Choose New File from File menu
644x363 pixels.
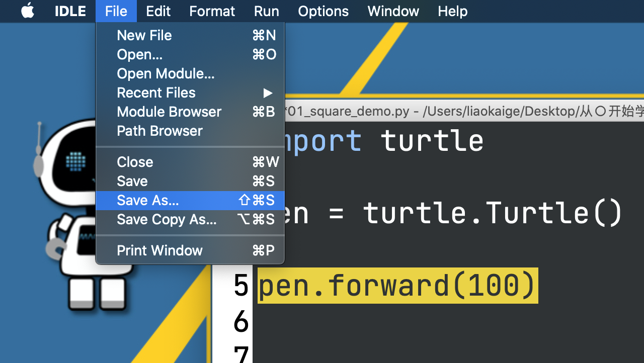[x=190, y=35]
